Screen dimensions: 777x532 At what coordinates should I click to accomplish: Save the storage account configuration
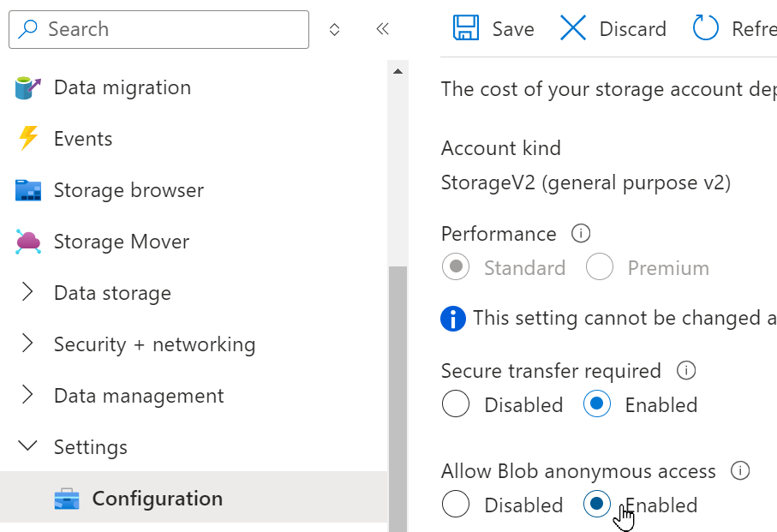(x=493, y=28)
